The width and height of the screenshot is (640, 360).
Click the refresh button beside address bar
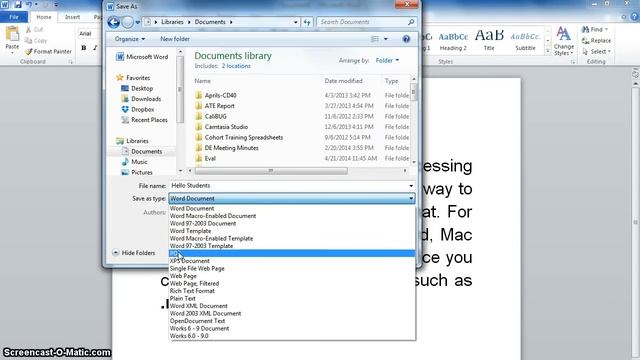307,22
